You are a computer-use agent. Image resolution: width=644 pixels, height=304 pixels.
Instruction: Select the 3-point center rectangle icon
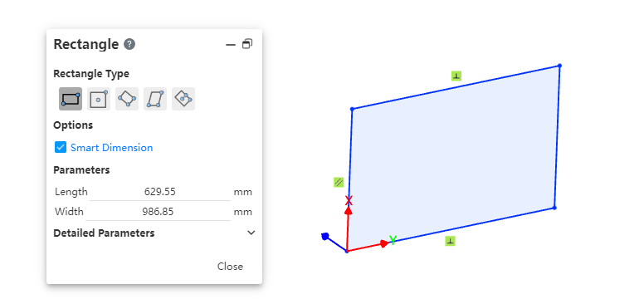[x=183, y=99]
